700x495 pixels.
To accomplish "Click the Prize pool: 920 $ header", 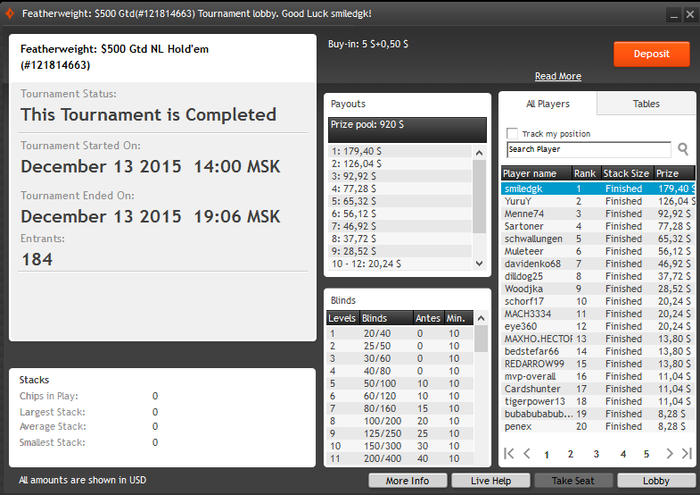I will (407, 130).
